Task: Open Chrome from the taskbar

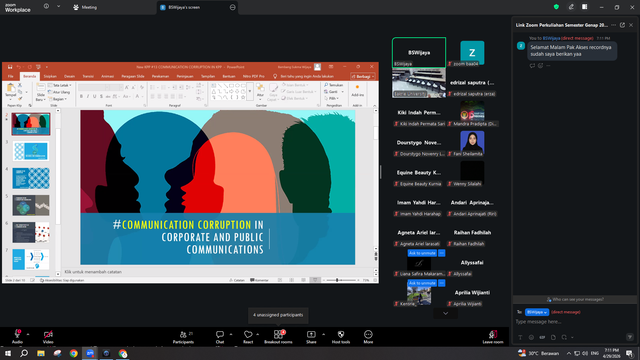Action: pyautogui.click(x=73, y=353)
